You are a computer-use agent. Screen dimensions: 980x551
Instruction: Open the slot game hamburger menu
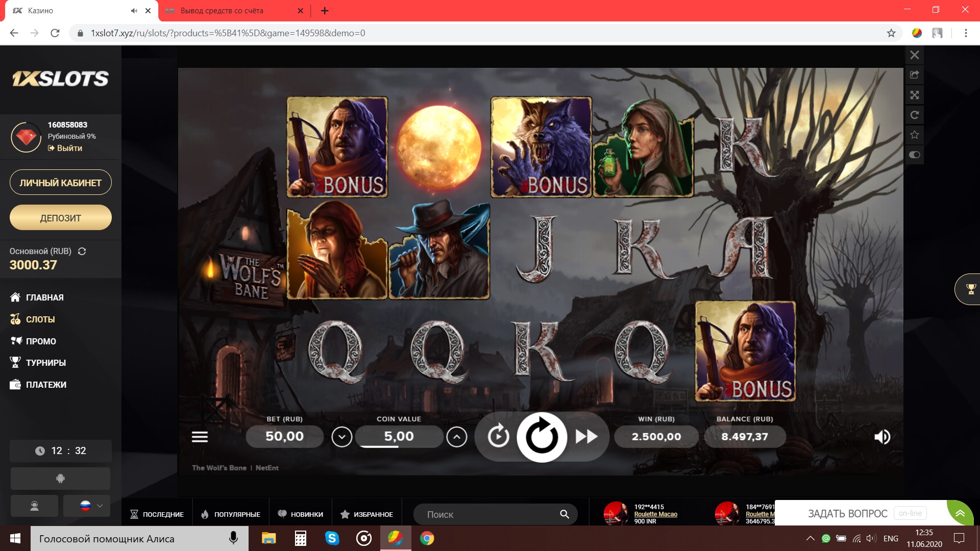click(x=200, y=437)
